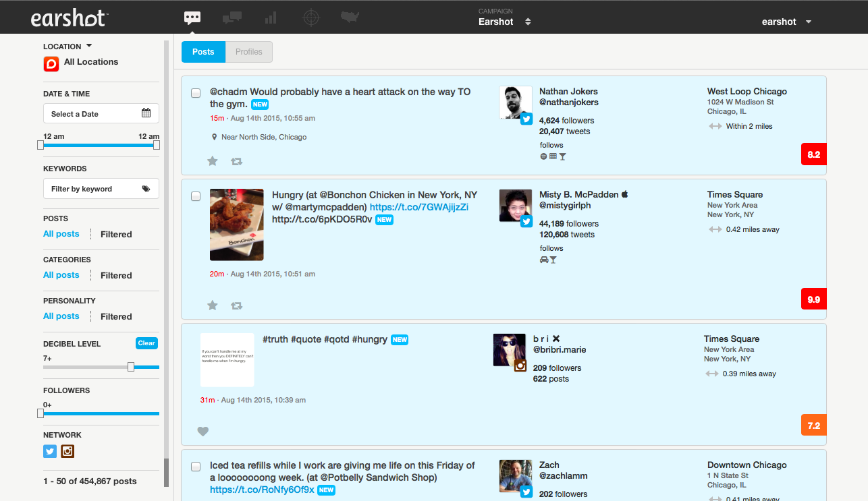
Task: Select the Posts tab
Action: coord(203,52)
